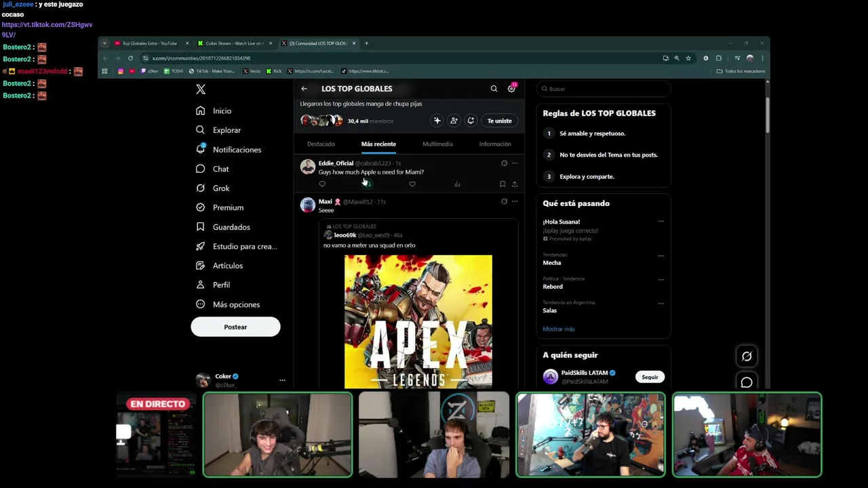Open Todos los marcadores folder

point(741,71)
